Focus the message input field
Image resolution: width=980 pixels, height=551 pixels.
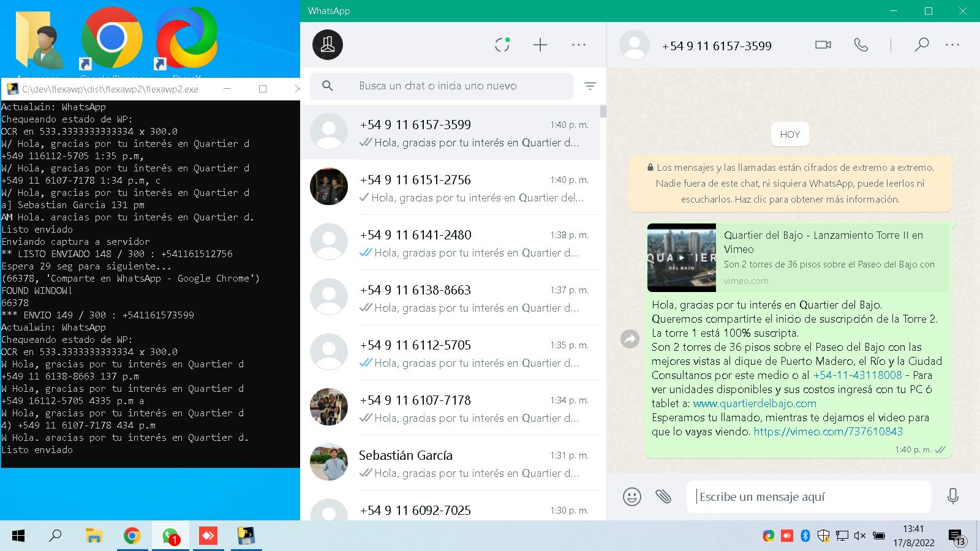click(809, 497)
